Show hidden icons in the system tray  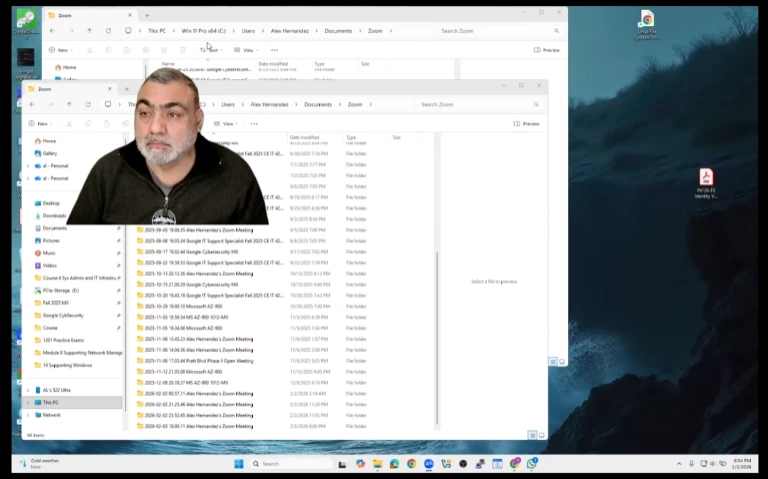679,463
